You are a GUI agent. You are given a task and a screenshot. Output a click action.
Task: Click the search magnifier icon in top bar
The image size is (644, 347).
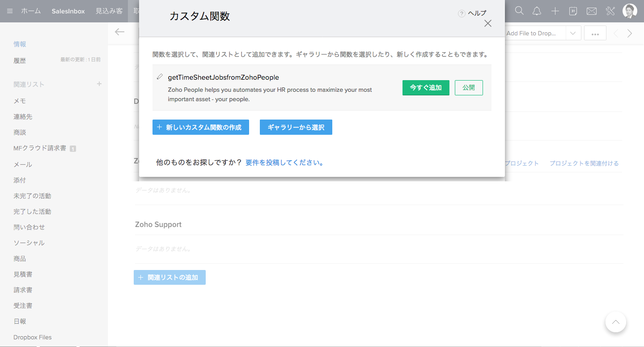tap(519, 11)
